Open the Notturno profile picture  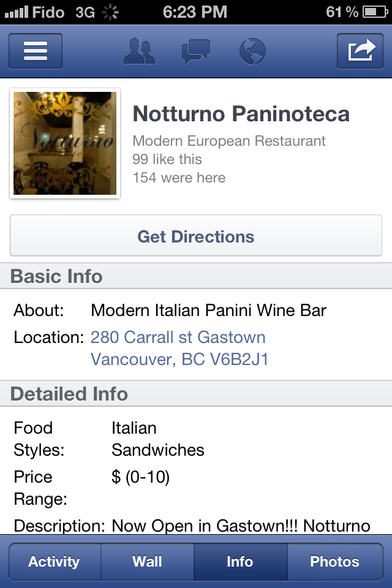pyautogui.click(x=65, y=143)
